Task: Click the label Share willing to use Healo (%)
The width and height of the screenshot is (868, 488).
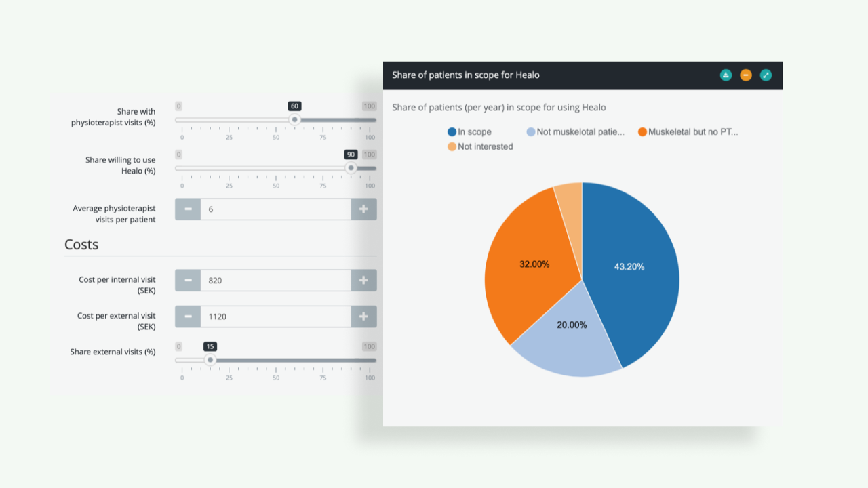Action: (121, 165)
